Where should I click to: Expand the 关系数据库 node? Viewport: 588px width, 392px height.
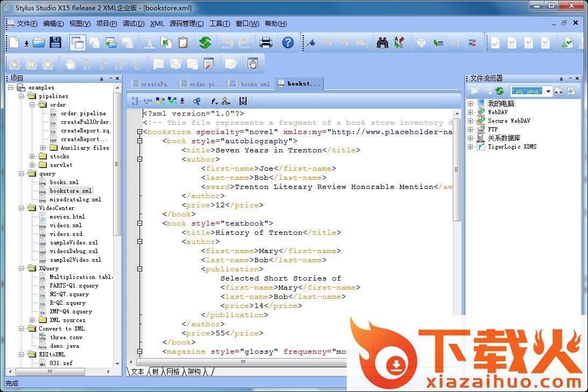pyautogui.click(x=470, y=138)
